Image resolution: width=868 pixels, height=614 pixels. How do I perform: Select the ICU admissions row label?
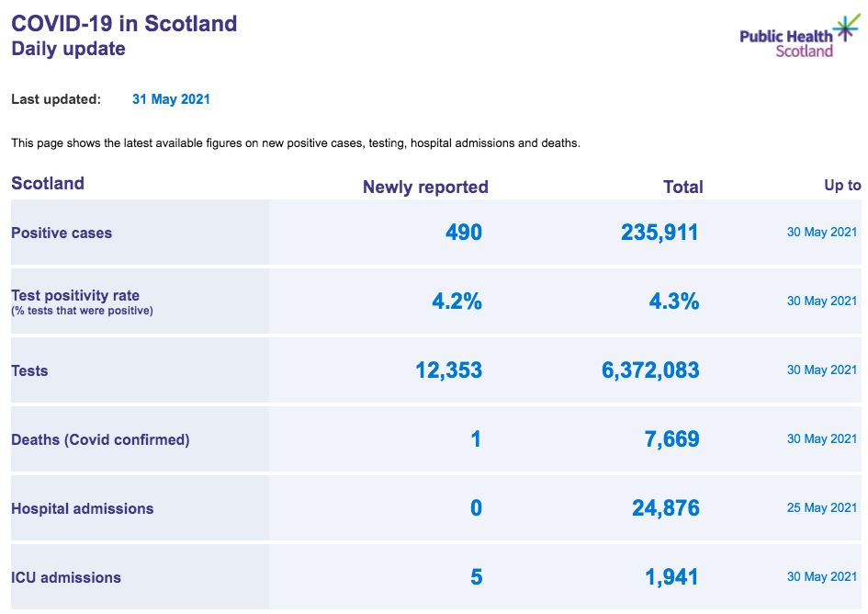point(66,577)
